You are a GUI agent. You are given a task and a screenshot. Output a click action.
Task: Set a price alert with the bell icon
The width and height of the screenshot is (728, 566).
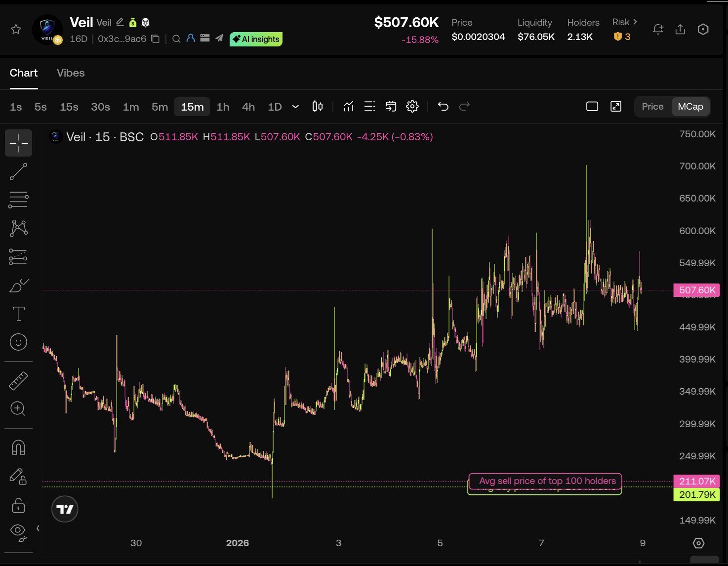658,30
